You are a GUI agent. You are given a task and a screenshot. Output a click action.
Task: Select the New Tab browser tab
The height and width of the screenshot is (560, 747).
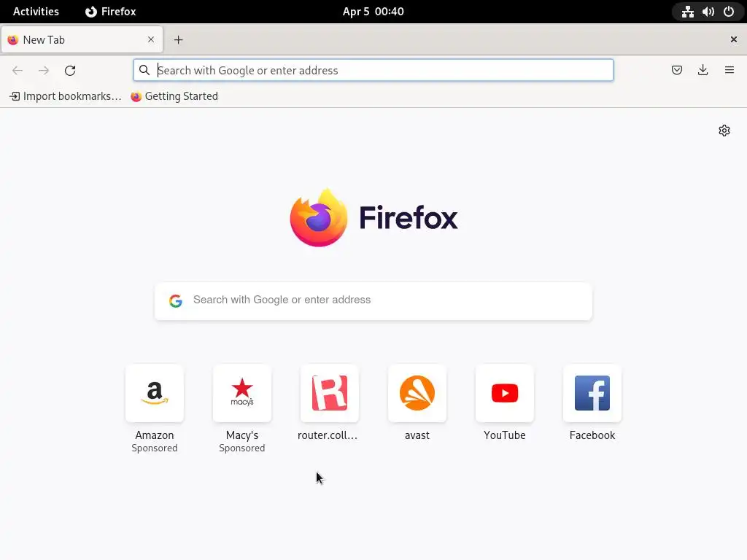point(82,39)
